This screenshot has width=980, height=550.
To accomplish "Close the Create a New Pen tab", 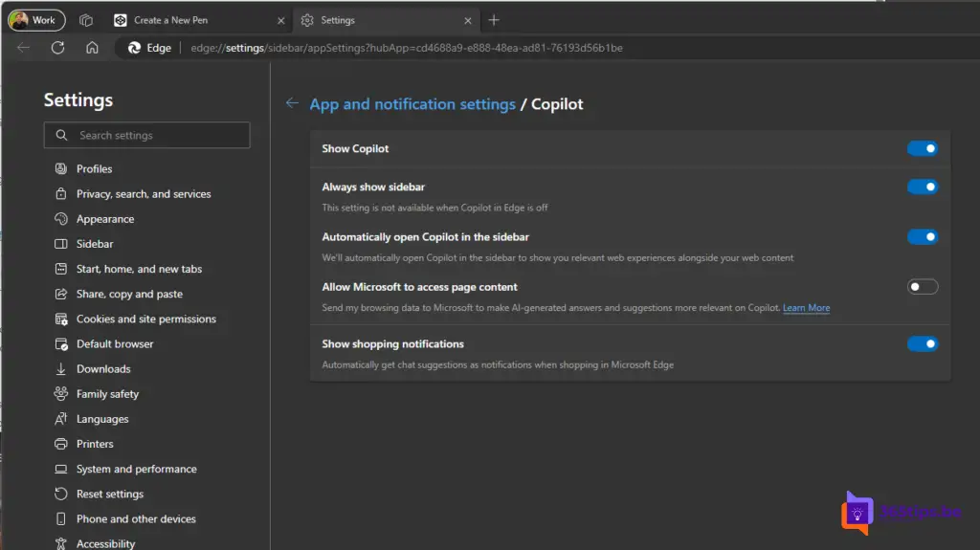I will (280, 20).
